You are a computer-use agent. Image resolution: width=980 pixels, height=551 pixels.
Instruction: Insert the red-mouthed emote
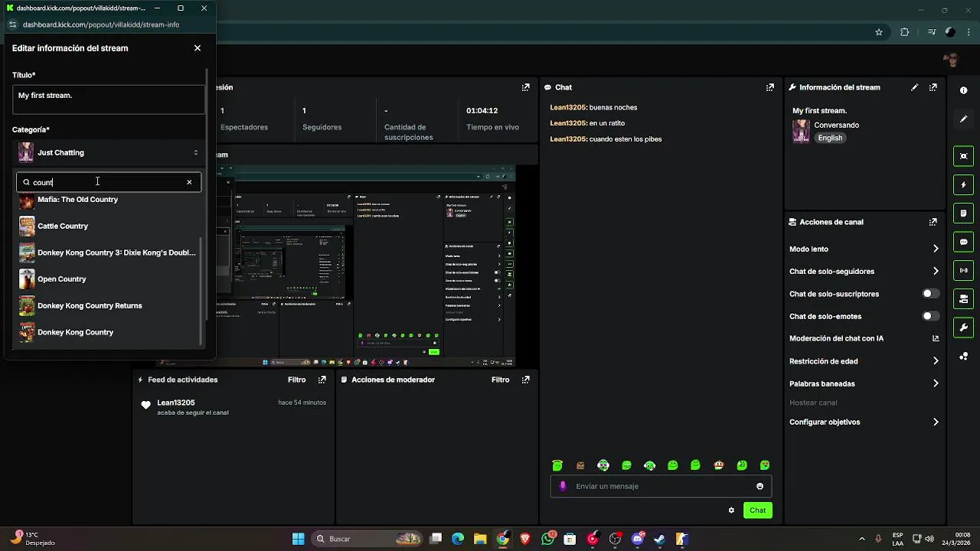coord(718,465)
